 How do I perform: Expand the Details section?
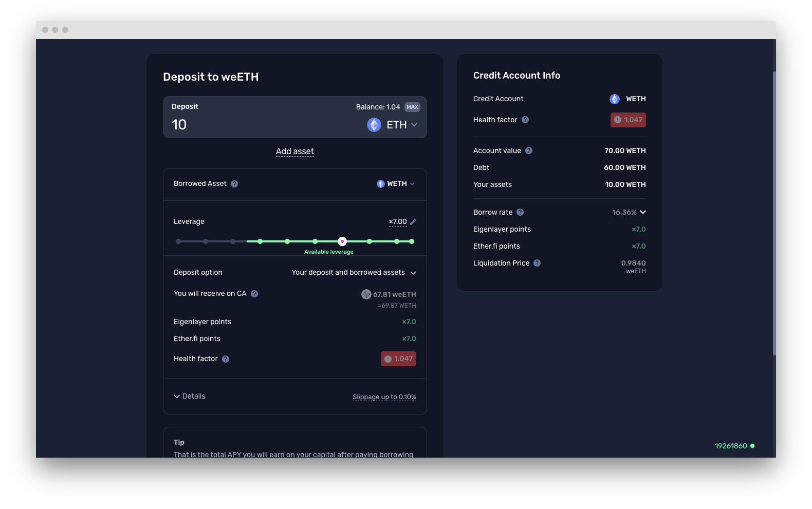click(x=190, y=397)
